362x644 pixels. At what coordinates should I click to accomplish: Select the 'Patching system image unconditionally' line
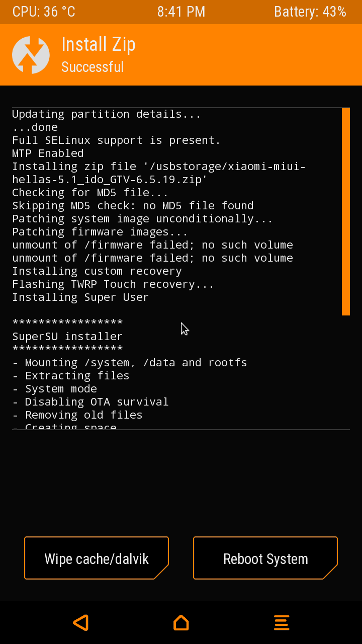coord(142,219)
